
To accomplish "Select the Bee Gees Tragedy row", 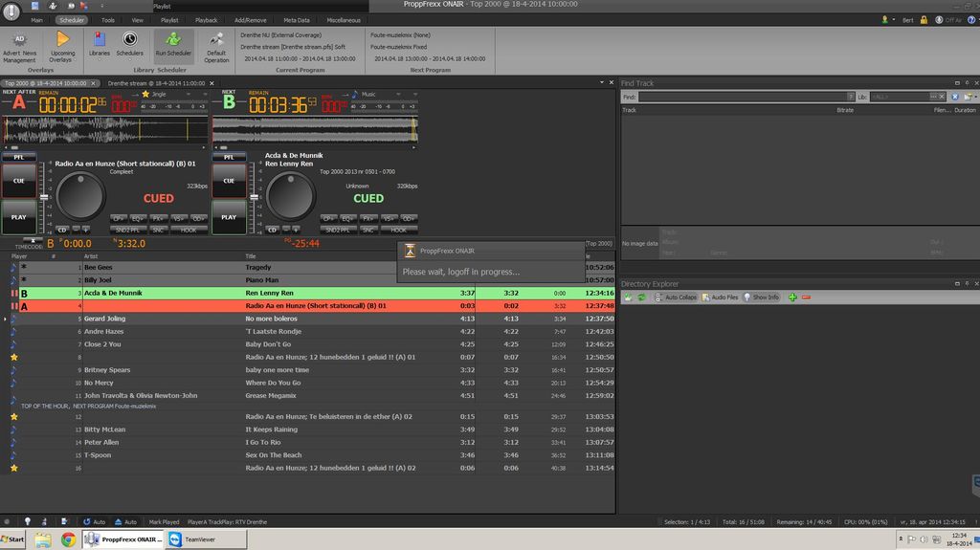I will point(307,267).
